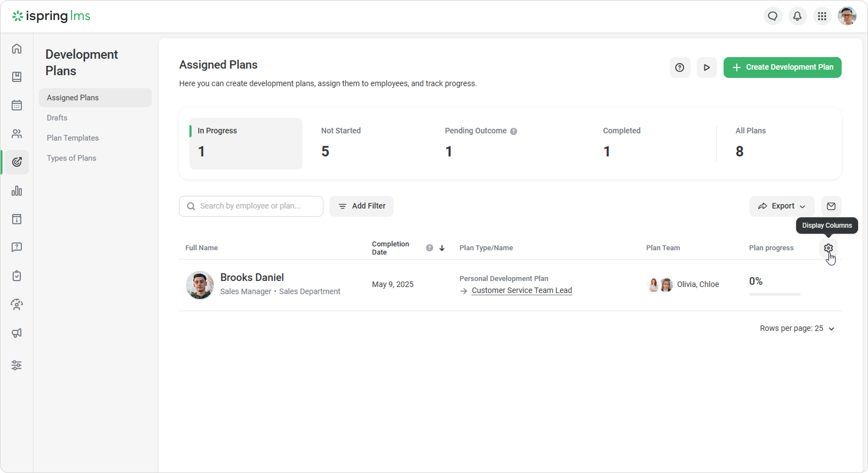Image resolution: width=868 pixels, height=473 pixels.
Task: Open the users icon in sidebar
Action: coord(16,134)
